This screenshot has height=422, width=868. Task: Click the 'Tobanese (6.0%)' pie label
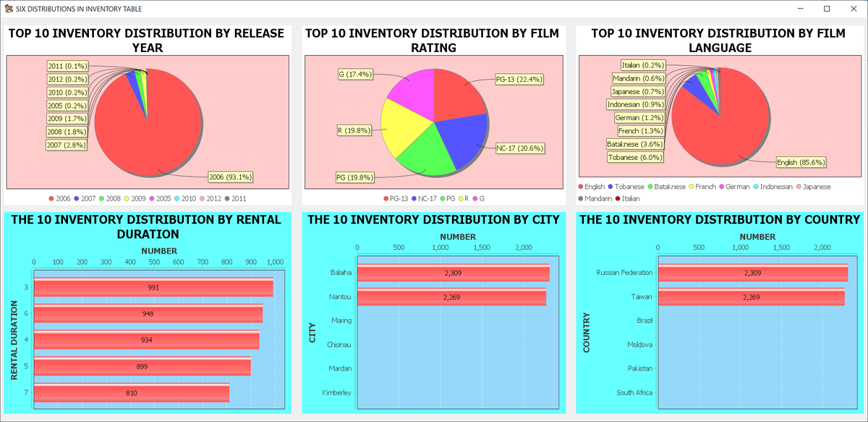[636, 157]
